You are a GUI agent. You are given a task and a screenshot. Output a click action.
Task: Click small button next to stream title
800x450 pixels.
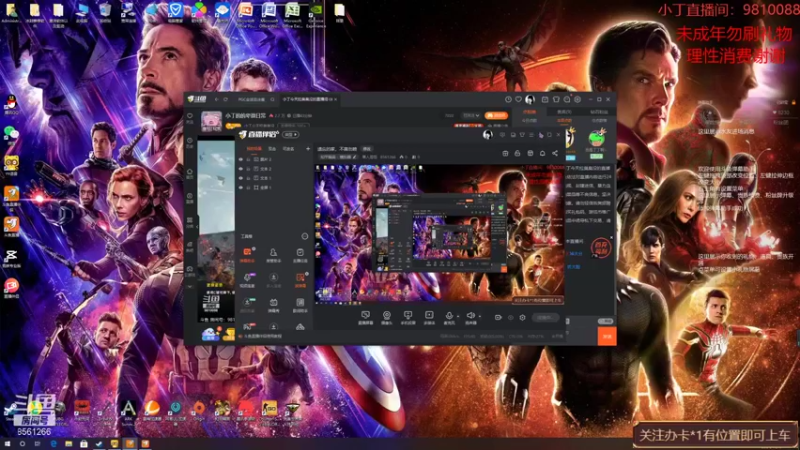[367, 148]
